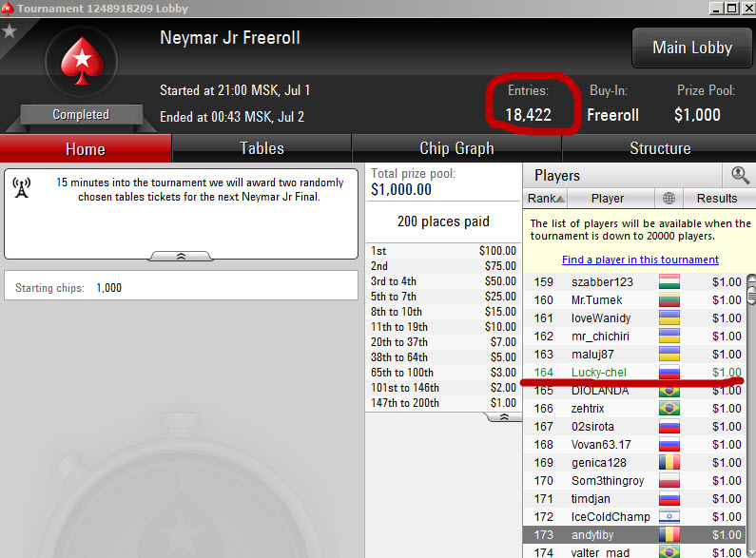Click the Brazil flag next to zehtrix

[x=669, y=409]
